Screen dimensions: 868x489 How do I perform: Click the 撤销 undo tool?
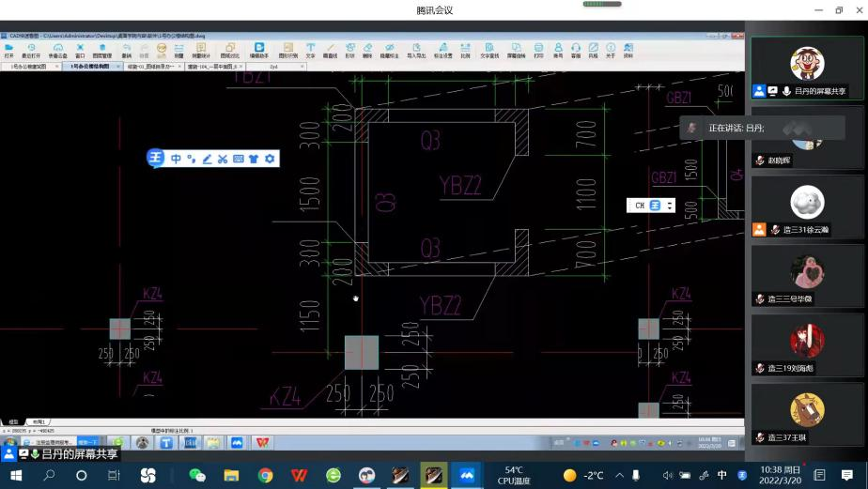127,51
